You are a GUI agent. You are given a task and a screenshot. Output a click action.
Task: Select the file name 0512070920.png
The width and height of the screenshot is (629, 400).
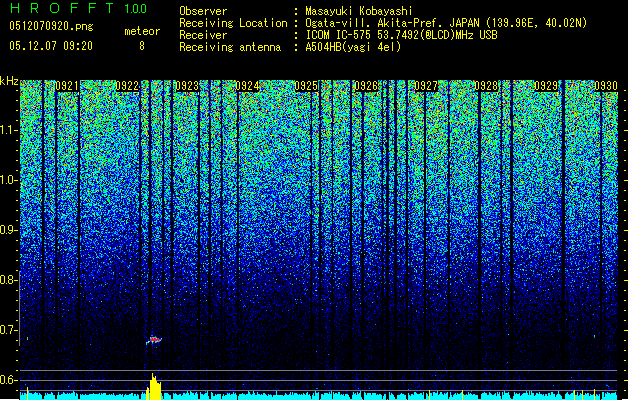pyautogui.click(x=51, y=27)
